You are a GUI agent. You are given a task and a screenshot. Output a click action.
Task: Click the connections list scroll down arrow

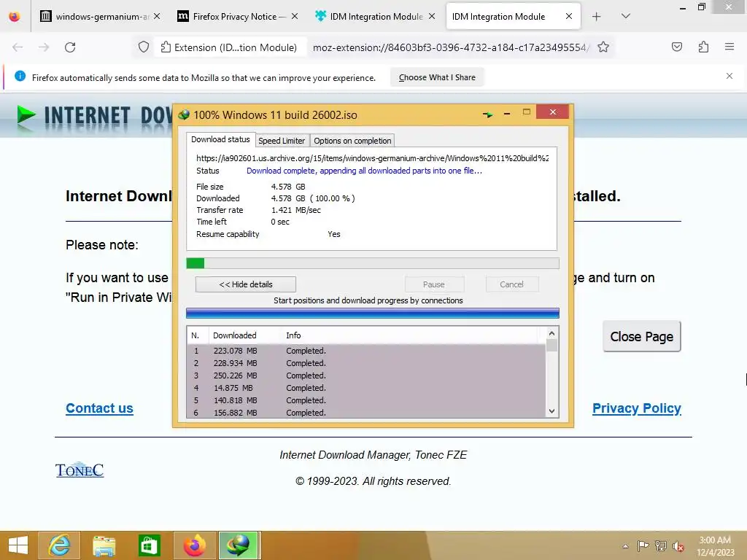point(551,411)
